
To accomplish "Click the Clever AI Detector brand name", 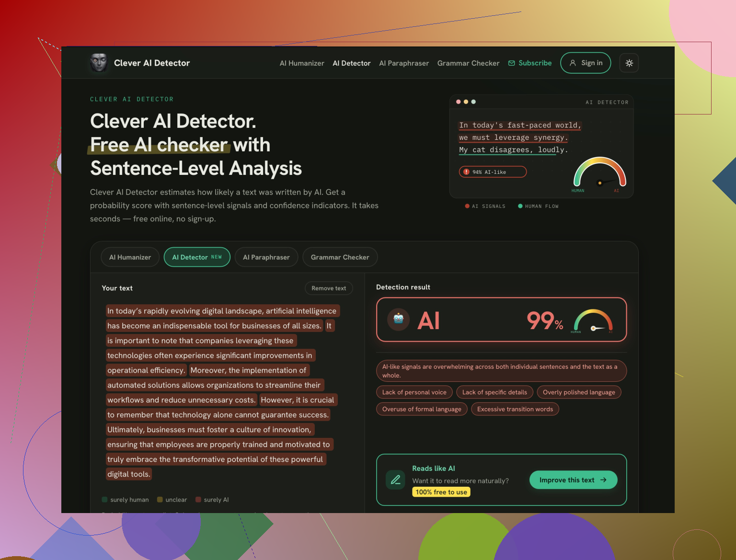I will point(152,63).
